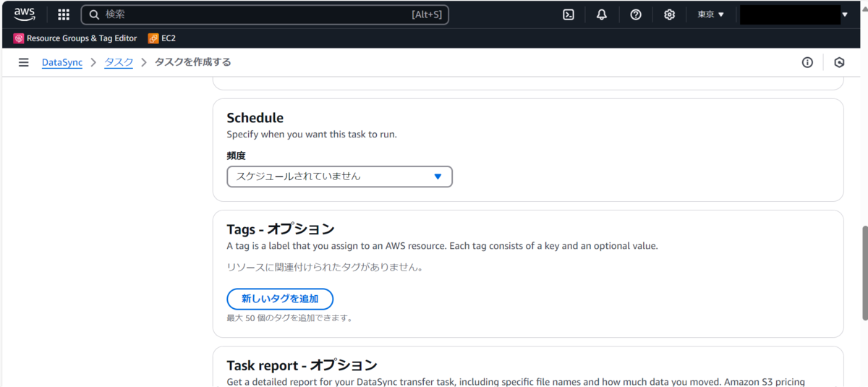The height and width of the screenshot is (387, 868).
Task: Launch CloudShell from the top bar
Action: tap(569, 14)
